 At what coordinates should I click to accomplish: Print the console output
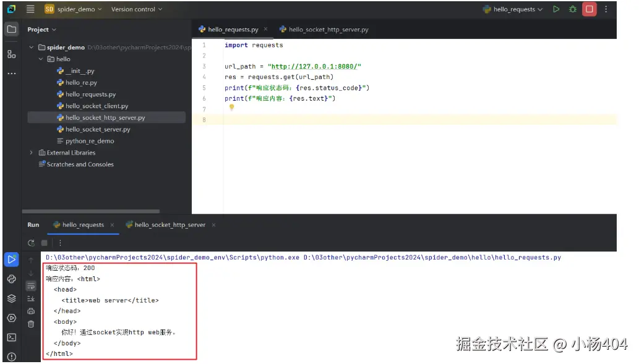pos(31,311)
